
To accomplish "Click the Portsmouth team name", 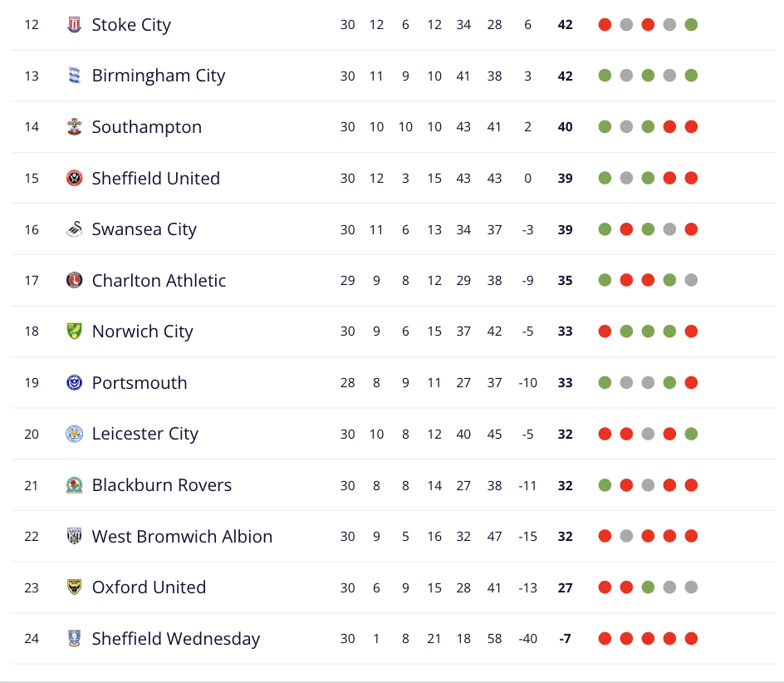I will pos(140,383).
